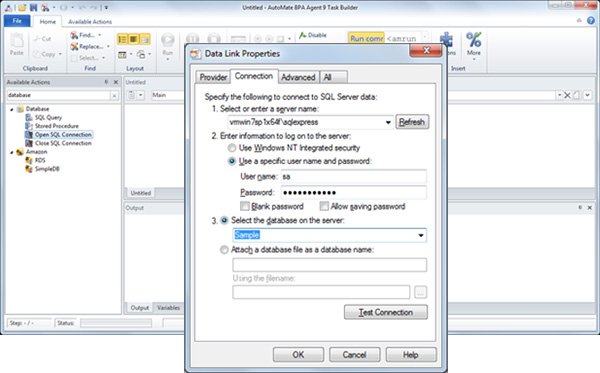Click the database search field in Available Actions
600x373 pixels.
[x=58, y=95]
